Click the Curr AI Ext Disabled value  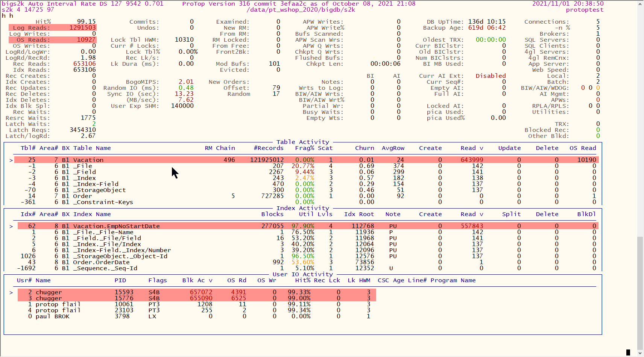[x=491, y=76]
